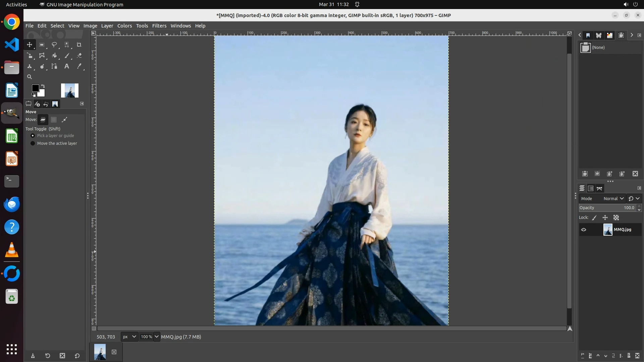Hide the MMQ.jpg layer with eye icon
This screenshot has height=362, width=644.
[x=584, y=230]
